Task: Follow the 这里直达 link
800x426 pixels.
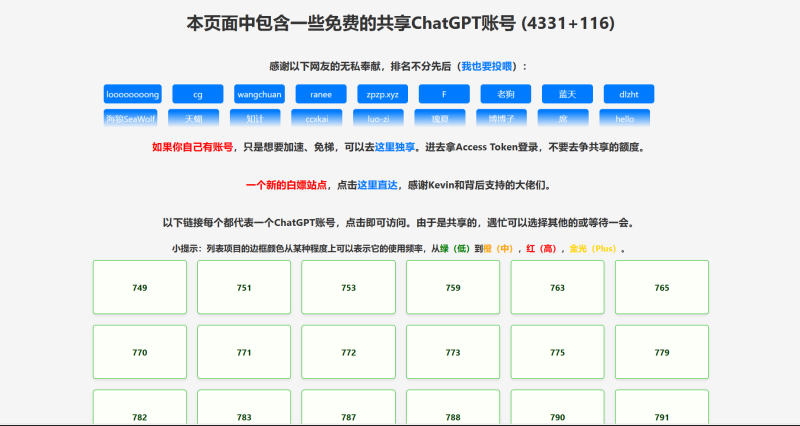Action: pos(377,185)
